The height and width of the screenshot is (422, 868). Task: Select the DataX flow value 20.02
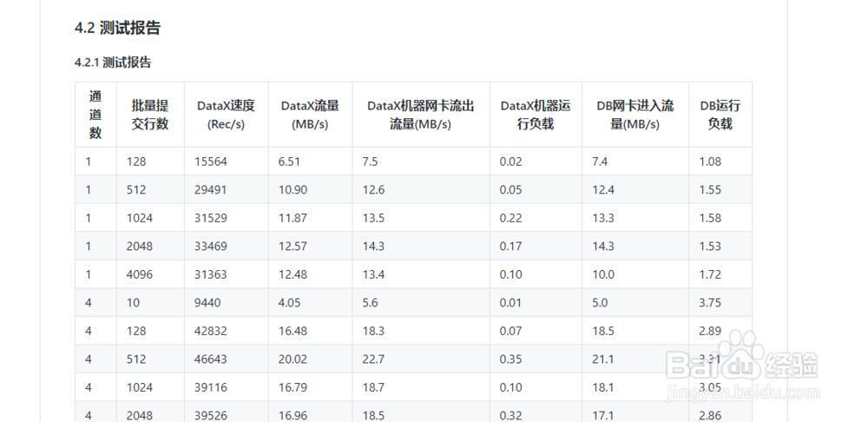coord(293,359)
